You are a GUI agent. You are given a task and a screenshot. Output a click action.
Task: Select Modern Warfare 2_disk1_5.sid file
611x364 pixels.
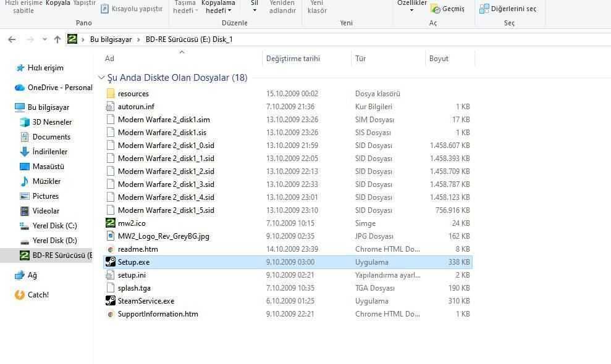[x=166, y=210]
